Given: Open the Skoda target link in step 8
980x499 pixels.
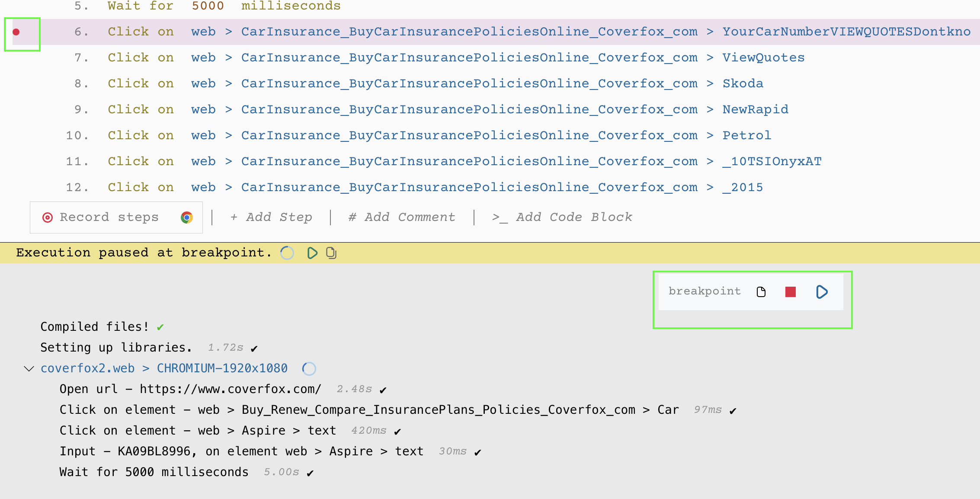Looking at the screenshot, I should pos(743,83).
